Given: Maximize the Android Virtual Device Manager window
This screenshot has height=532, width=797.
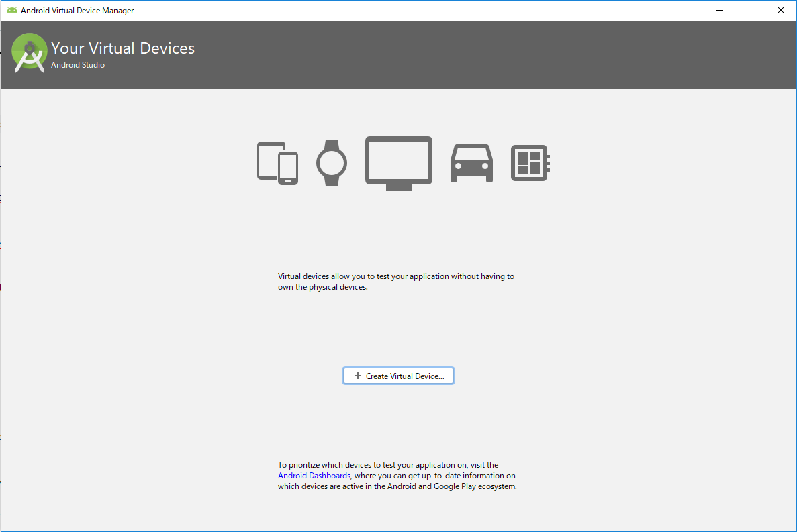Looking at the screenshot, I should pos(750,10).
